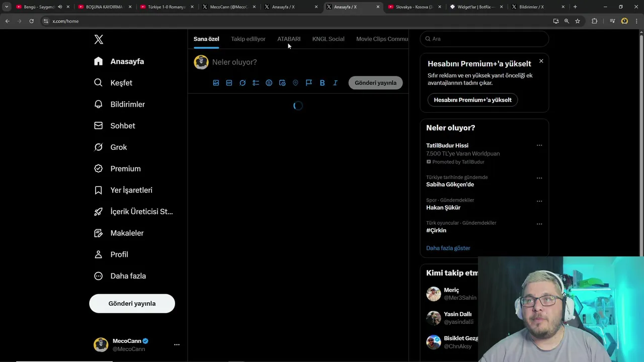Bookmark this page with star icon
The width and height of the screenshot is (644, 362).
578,21
